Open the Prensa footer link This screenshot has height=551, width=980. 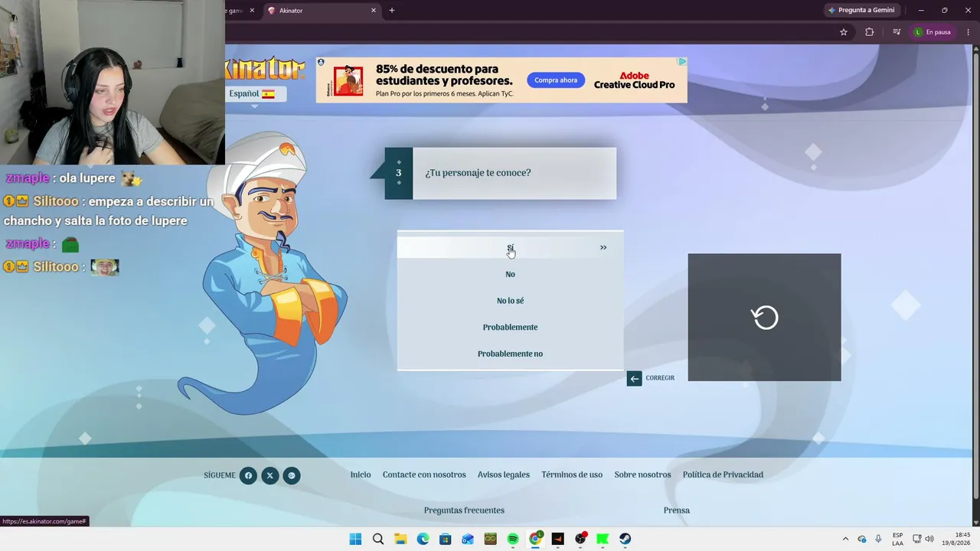tap(677, 510)
